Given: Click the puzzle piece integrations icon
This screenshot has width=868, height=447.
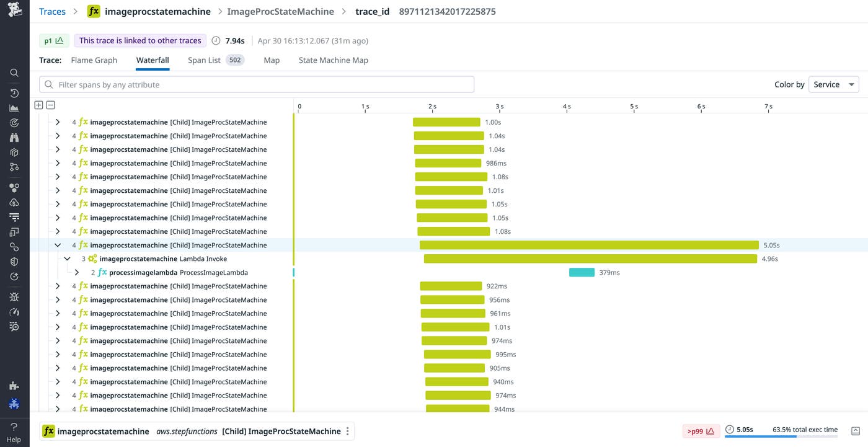Looking at the screenshot, I should click(14, 386).
